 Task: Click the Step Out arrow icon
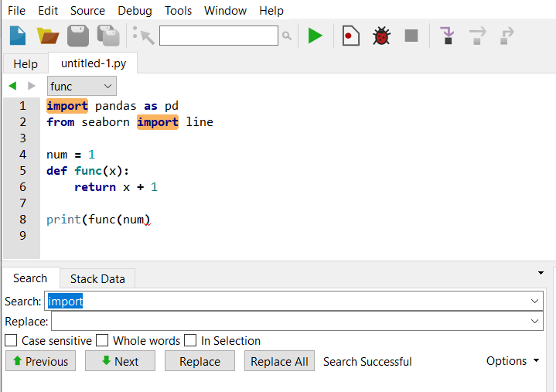coord(507,36)
